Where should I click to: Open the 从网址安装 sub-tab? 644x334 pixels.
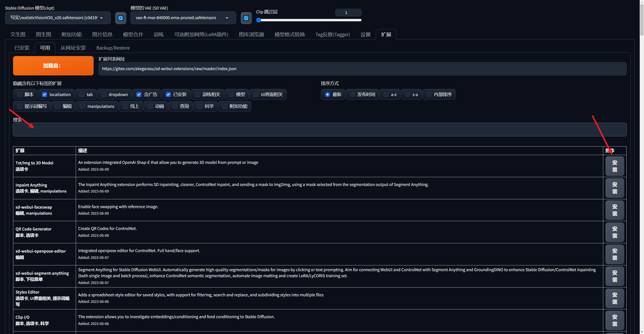[x=73, y=48]
